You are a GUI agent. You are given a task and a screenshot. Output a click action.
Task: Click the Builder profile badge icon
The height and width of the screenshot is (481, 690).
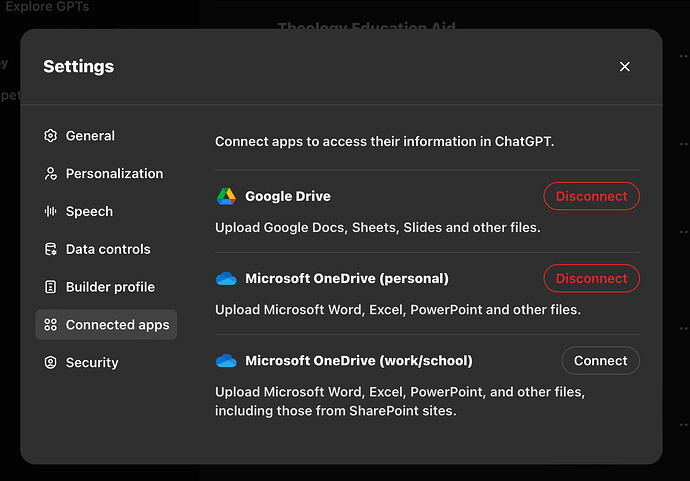tap(51, 287)
